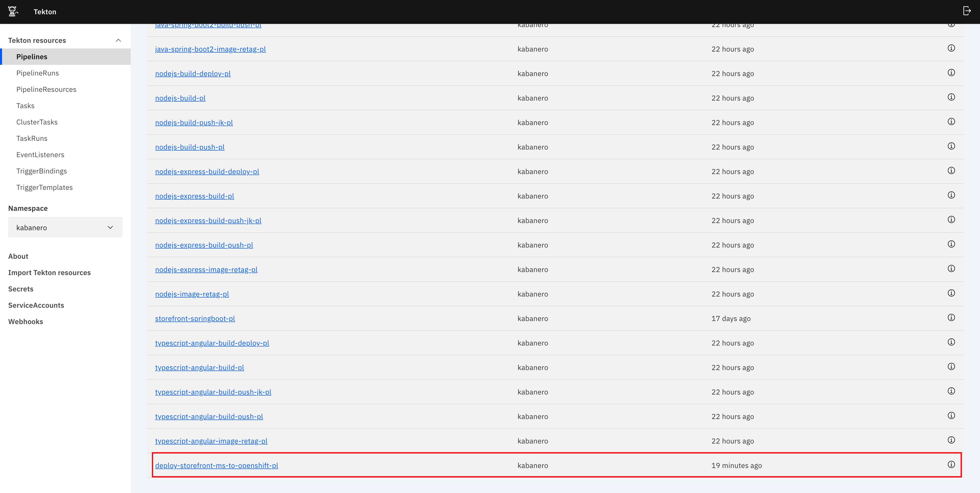Open info icon for deploy-storefront-ms-to-openshift-pl row
The height and width of the screenshot is (493, 980).
[951, 464]
